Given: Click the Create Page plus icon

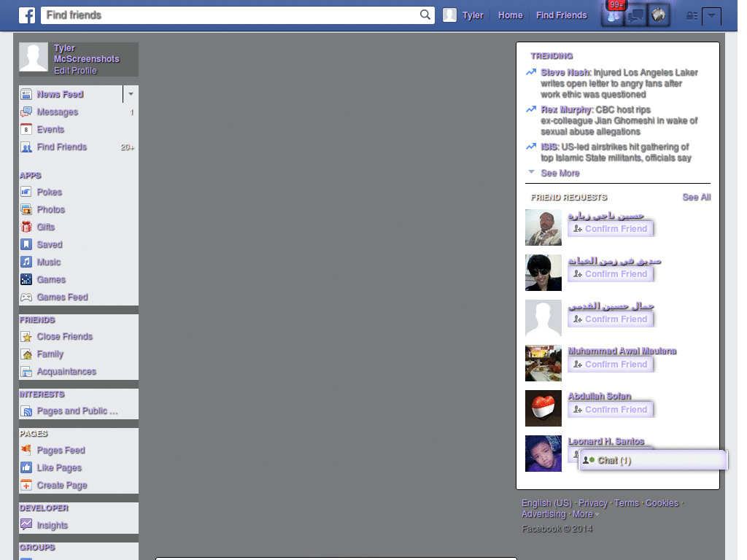Looking at the screenshot, I should [27, 485].
